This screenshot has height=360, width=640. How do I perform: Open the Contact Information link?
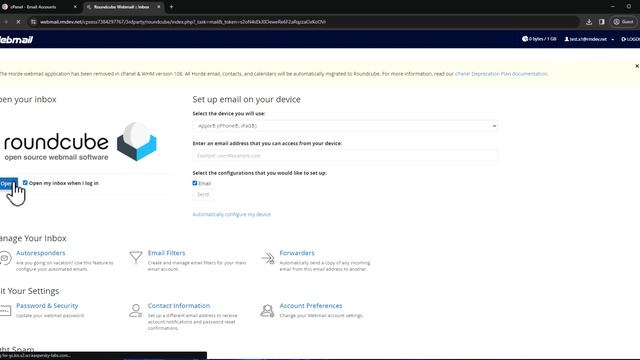point(179,306)
